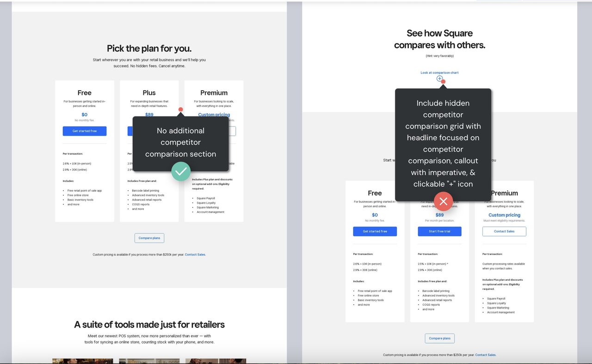The image size is (592, 364).
Task: Click 'Barcode label printing' in left page
Action: [145, 190]
